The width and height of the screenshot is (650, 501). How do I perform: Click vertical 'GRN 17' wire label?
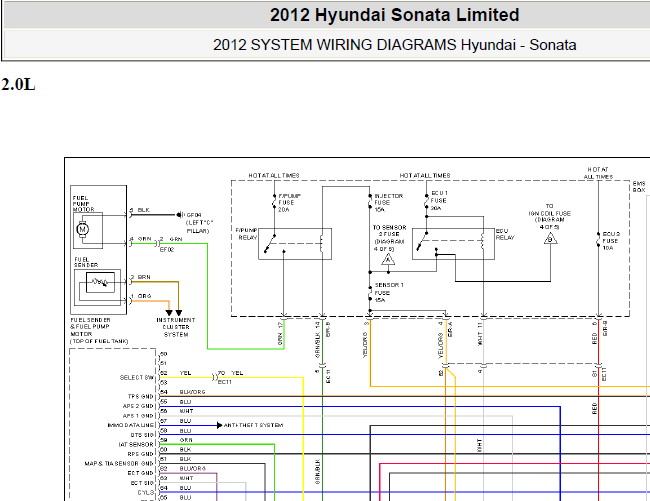[x=280, y=334]
